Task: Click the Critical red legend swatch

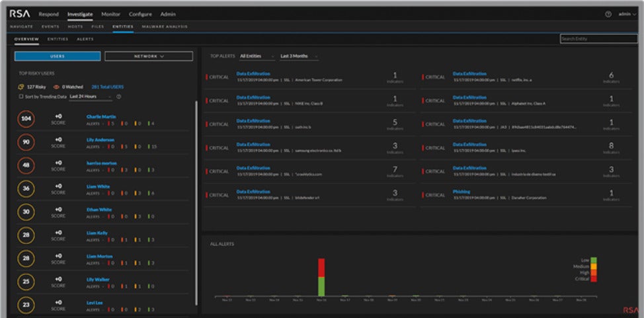Action: click(594, 279)
